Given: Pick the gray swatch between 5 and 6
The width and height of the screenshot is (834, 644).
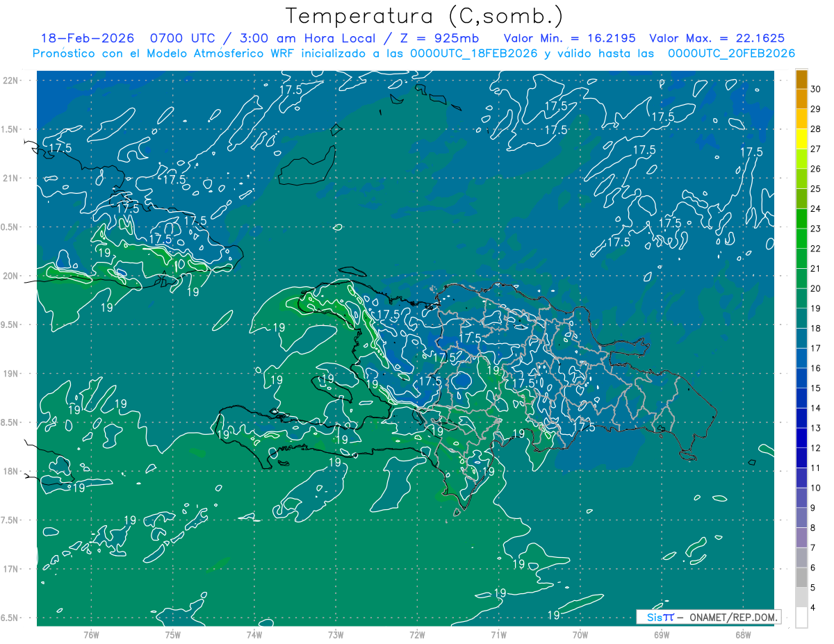Looking at the screenshot, I should click(801, 578).
